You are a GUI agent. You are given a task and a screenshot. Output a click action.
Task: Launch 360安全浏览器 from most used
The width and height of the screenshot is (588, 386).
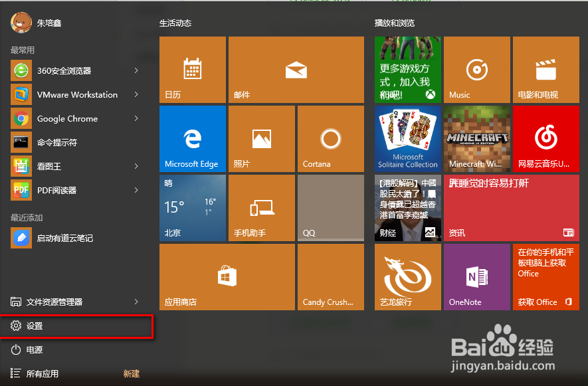click(x=75, y=70)
